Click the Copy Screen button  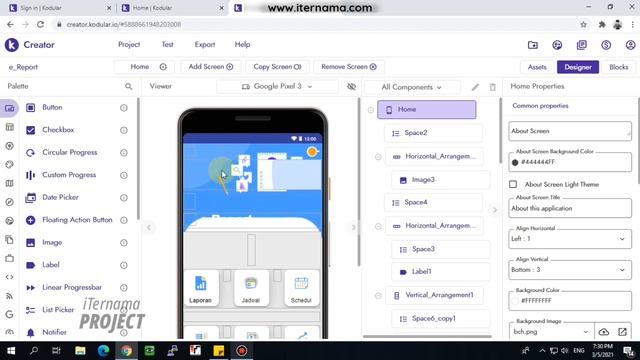tap(277, 67)
